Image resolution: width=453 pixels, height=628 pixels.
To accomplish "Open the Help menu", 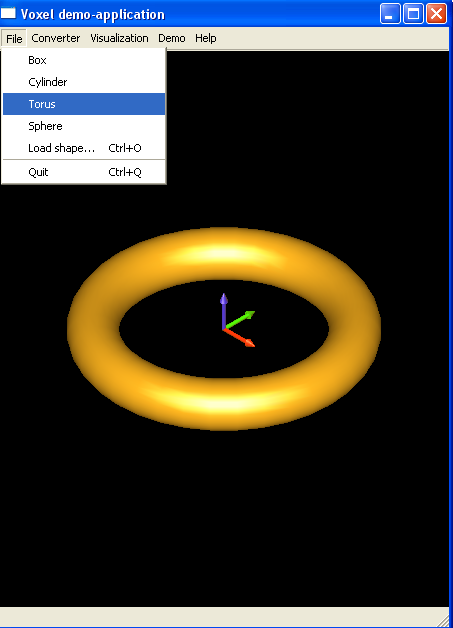I will [x=206, y=38].
